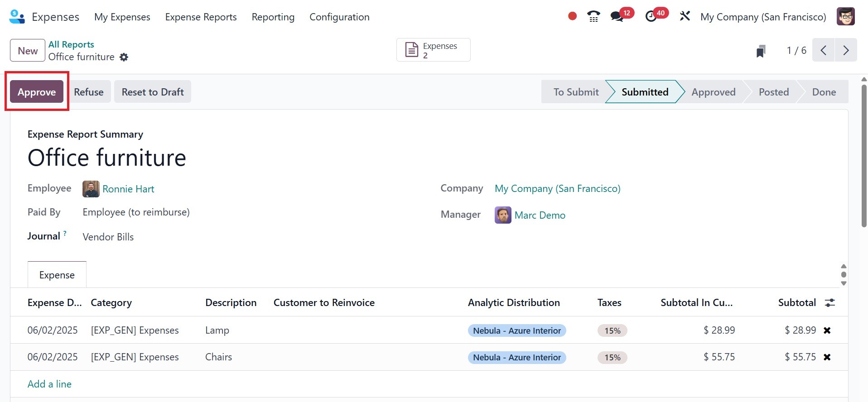The height and width of the screenshot is (402, 868).
Task: Open the VoIP phone icon
Action: tap(593, 17)
